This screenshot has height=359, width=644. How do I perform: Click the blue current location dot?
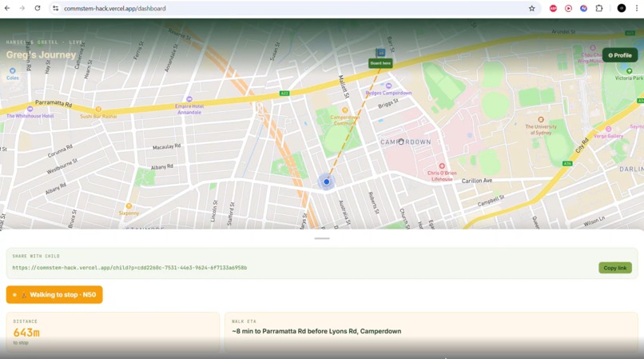327,181
